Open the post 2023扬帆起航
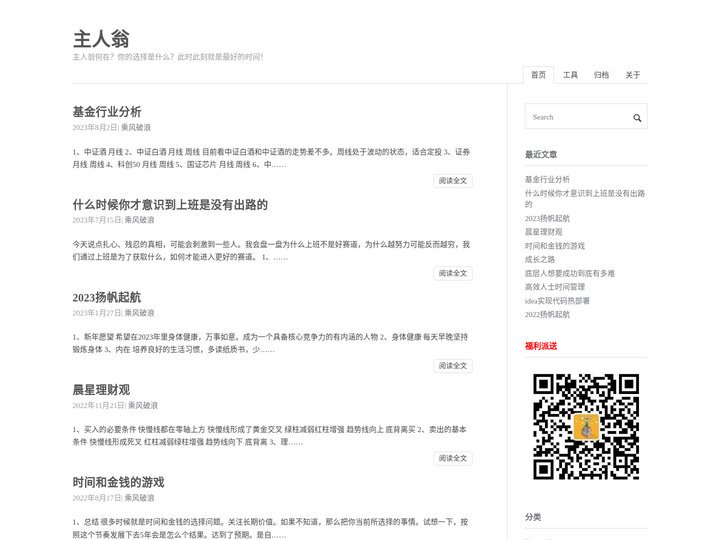The image size is (720, 540). point(107,298)
